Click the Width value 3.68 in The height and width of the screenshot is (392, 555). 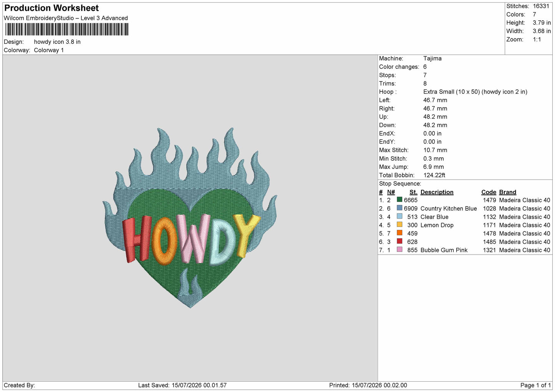tap(542, 31)
